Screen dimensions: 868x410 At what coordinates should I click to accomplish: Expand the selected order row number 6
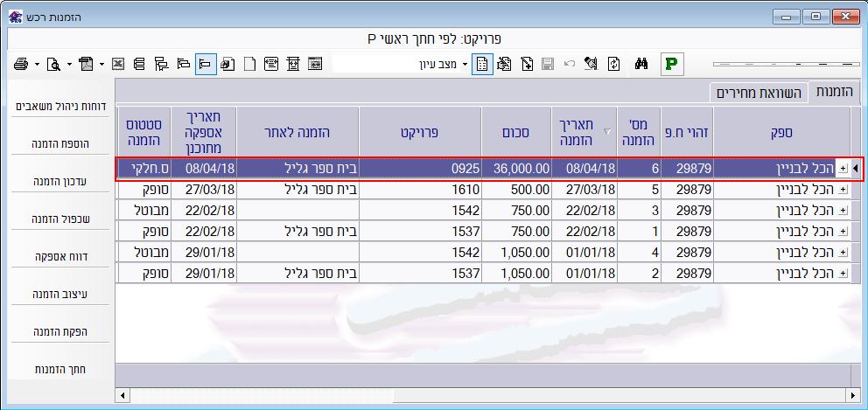pos(843,168)
